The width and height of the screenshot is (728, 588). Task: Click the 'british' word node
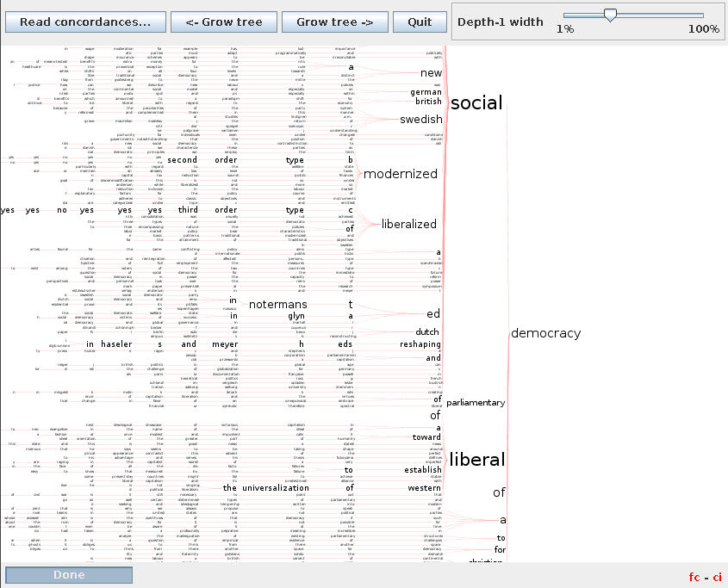point(428,102)
